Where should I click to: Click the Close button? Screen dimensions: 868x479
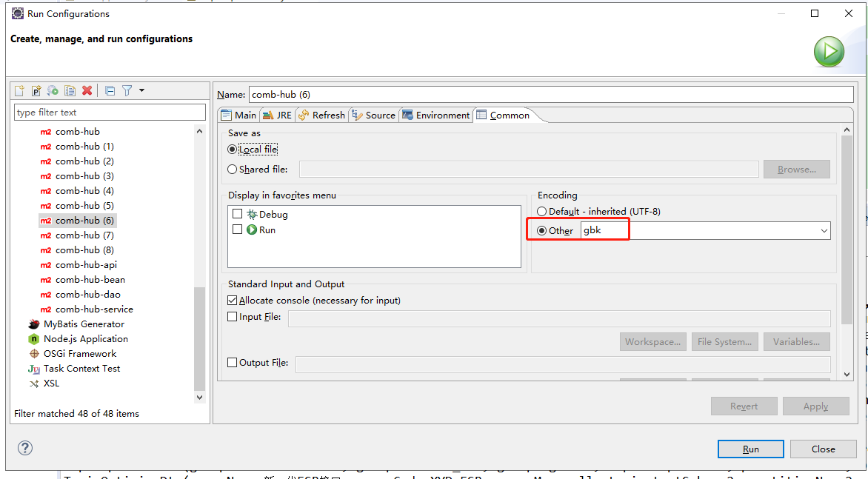click(823, 449)
